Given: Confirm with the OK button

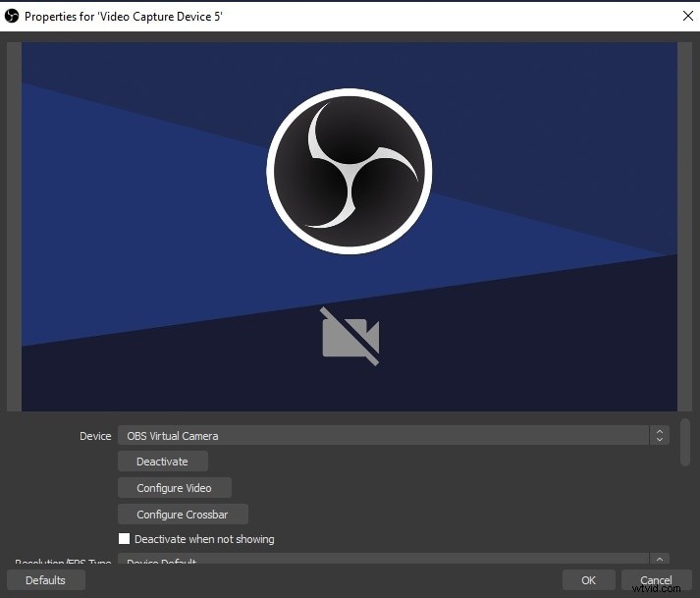Looking at the screenshot, I should [x=588, y=580].
